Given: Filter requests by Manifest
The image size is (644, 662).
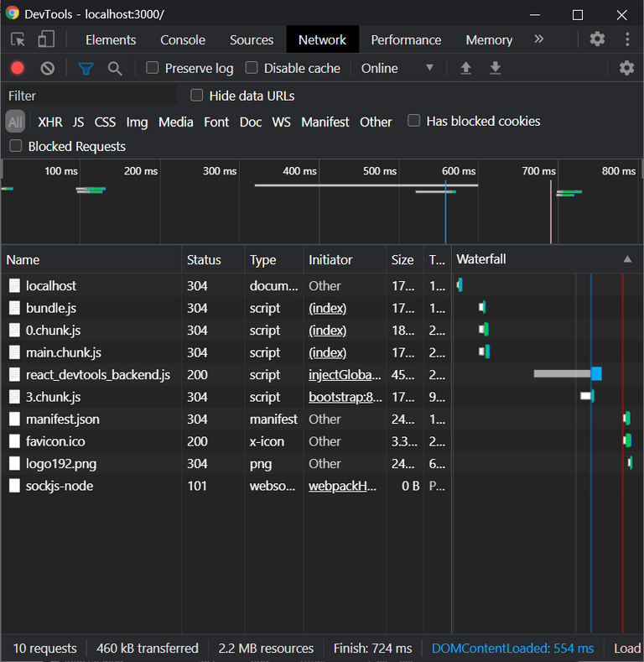Looking at the screenshot, I should pyautogui.click(x=325, y=122).
